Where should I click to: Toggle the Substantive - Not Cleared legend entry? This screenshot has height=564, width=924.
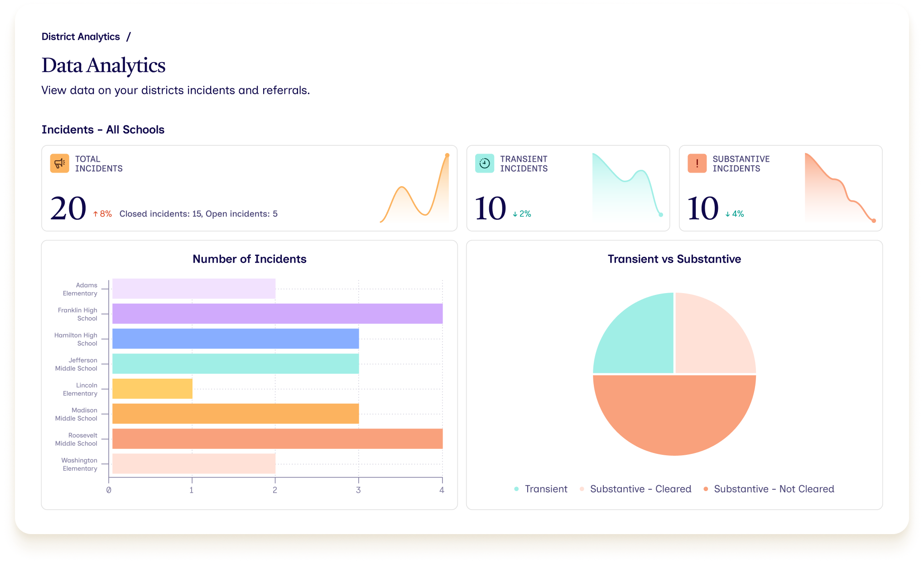pyautogui.click(x=769, y=489)
